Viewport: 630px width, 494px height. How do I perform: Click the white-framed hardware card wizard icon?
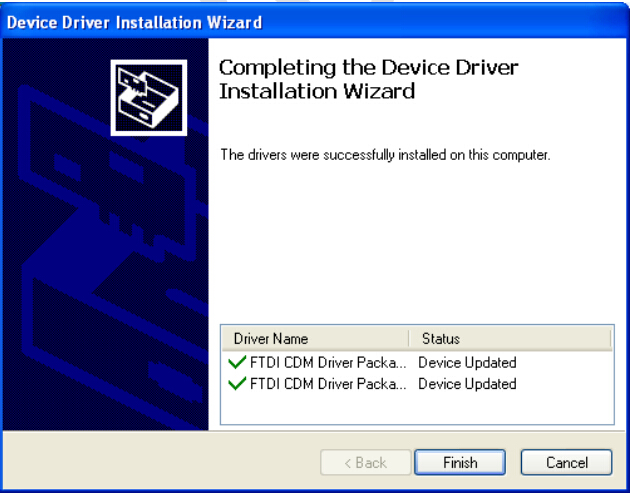(x=149, y=98)
